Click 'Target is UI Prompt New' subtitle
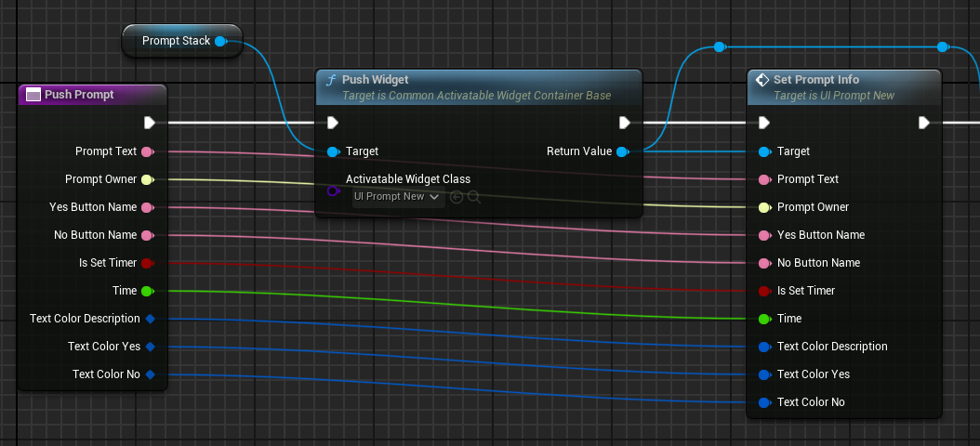Screen dimensions: 980x446 pyautogui.click(x=834, y=96)
